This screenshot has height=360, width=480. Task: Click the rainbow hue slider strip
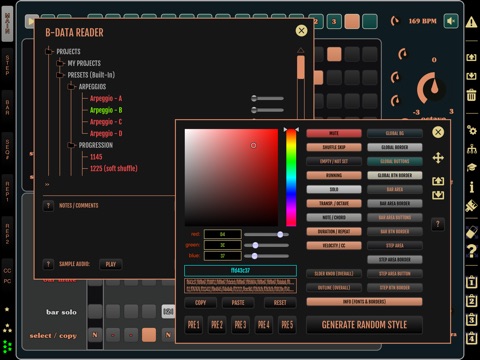point(291,178)
